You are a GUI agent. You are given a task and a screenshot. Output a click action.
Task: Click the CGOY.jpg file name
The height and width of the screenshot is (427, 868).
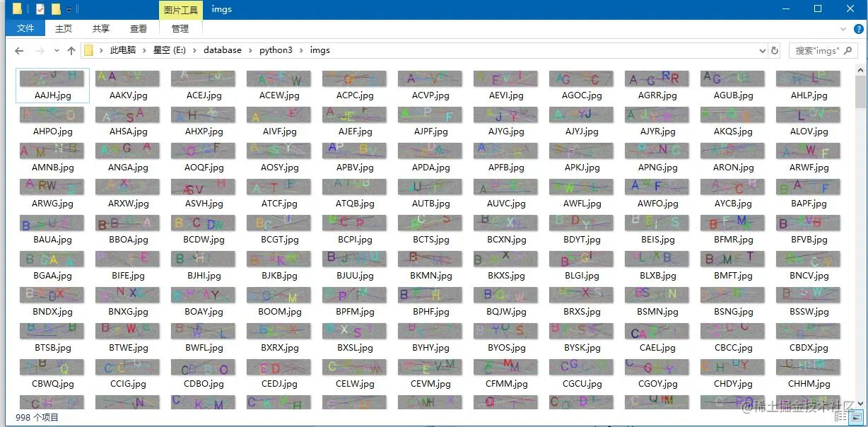pos(657,384)
